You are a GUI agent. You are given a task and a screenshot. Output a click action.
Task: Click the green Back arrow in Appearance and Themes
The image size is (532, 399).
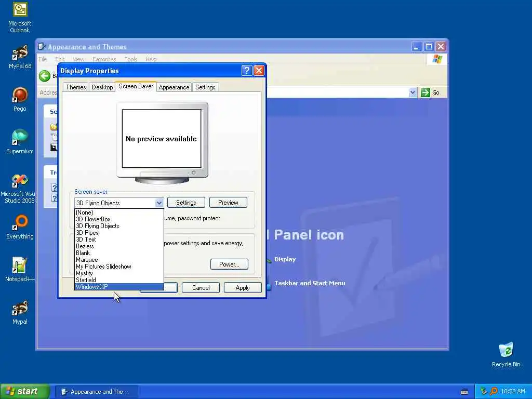pos(45,76)
